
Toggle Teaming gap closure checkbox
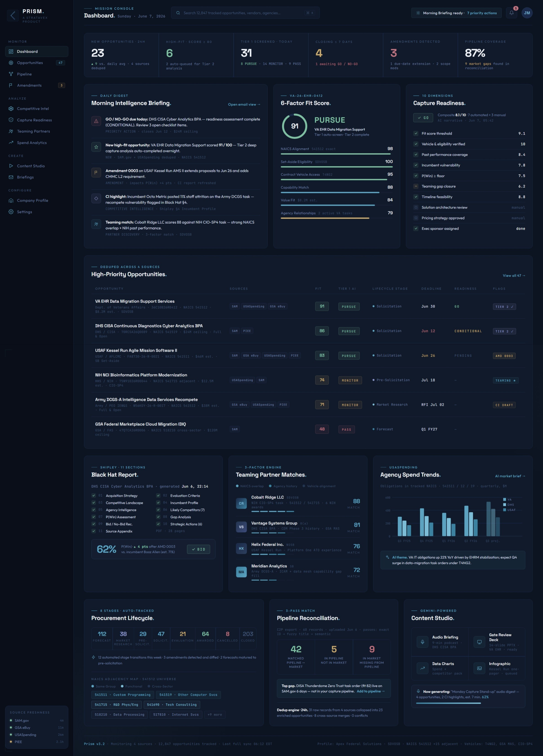point(416,186)
